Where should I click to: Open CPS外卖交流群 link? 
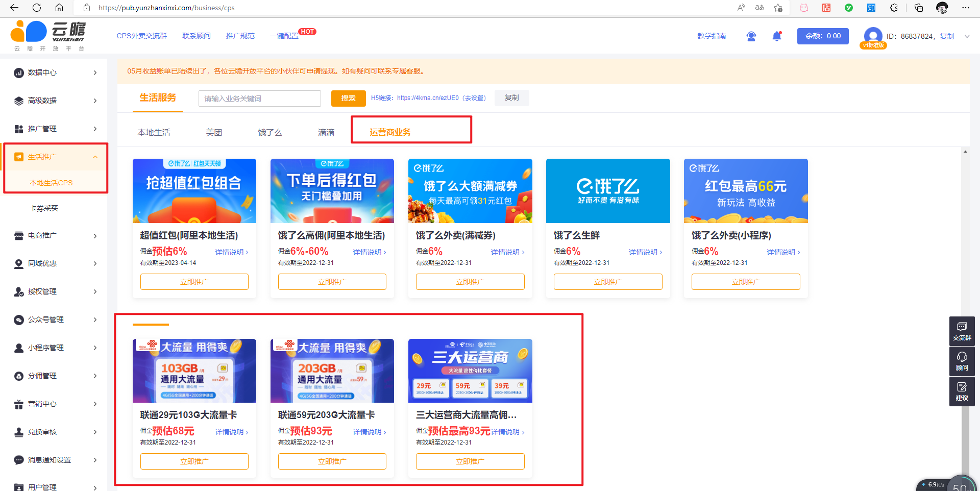142,36
